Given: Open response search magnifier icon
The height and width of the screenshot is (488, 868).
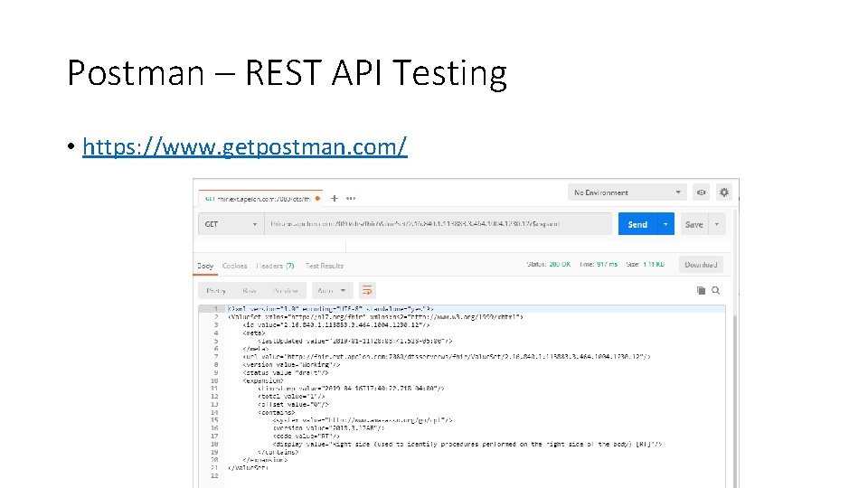Looking at the screenshot, I should click(716, 290).
